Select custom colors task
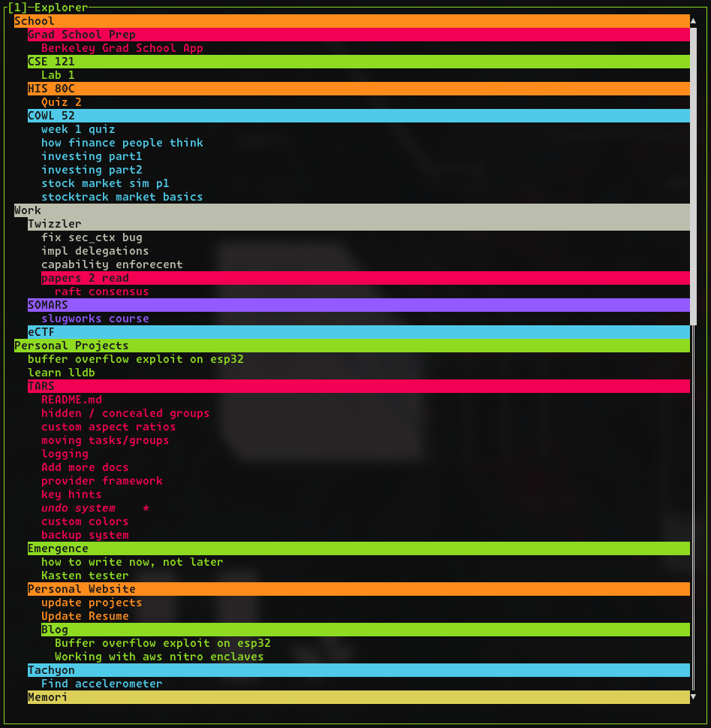Screen dimensions: 711x728 pos(85,521)
